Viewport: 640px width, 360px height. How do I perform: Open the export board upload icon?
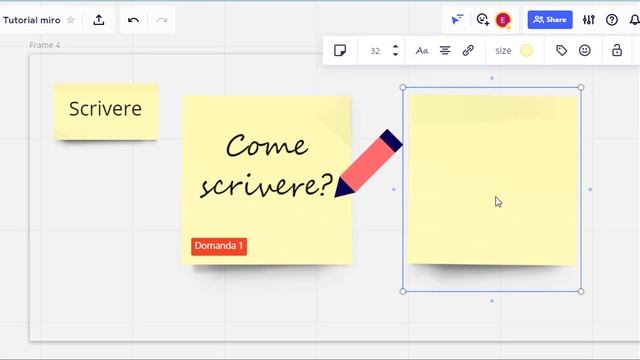99,20
